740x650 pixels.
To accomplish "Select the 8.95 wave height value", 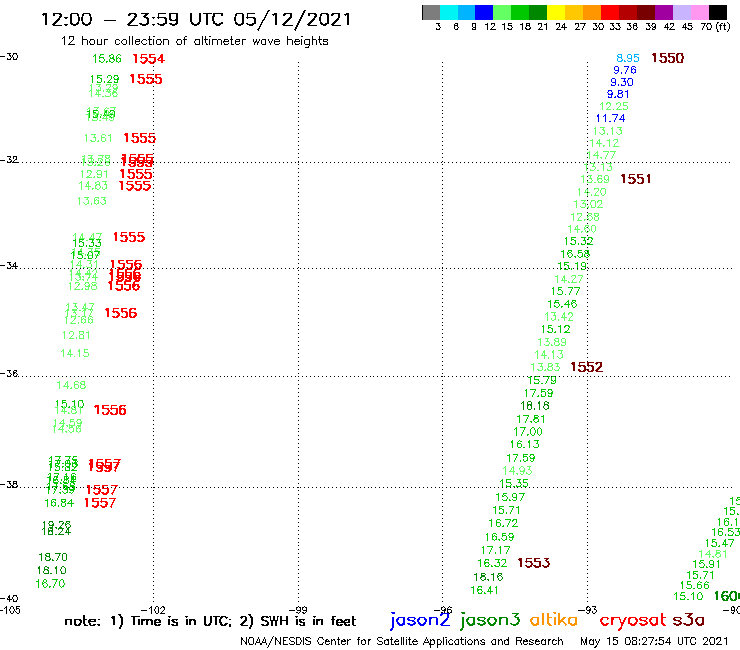I will click(x=628, y=58).
